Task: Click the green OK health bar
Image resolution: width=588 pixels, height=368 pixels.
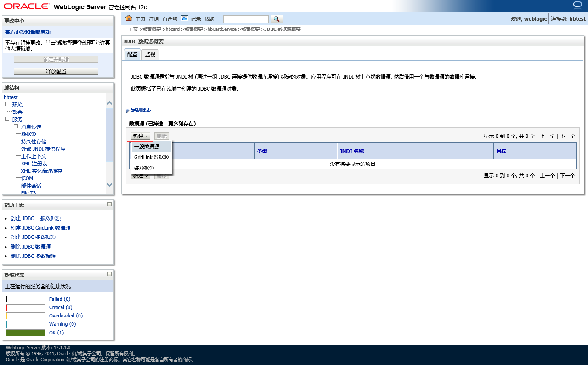Action: [x=26, y=333]
